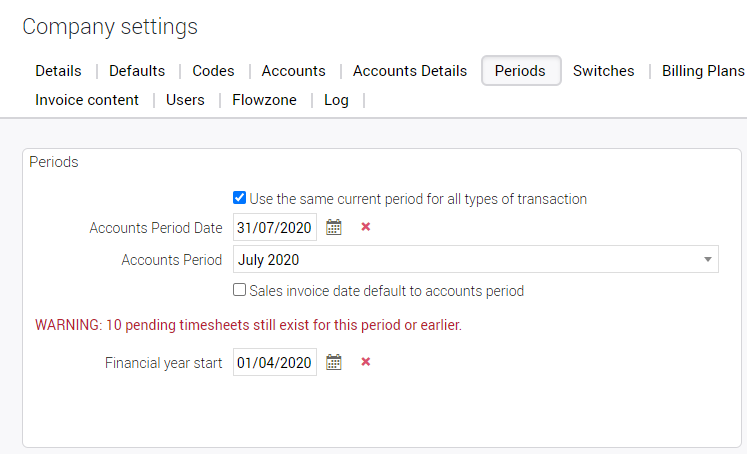Clear the Financial year start date
The height and width of the screenshot is (454, 747).
point(365,362)
